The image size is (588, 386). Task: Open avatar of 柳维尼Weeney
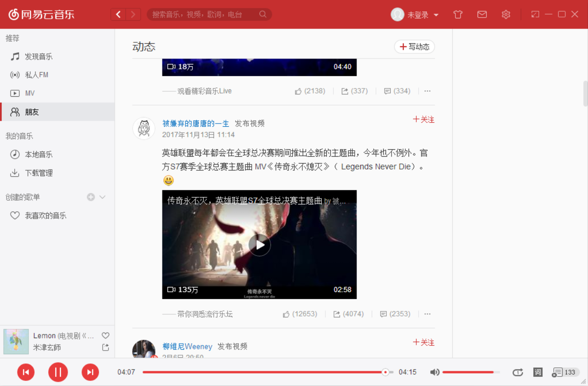[144, 349]
